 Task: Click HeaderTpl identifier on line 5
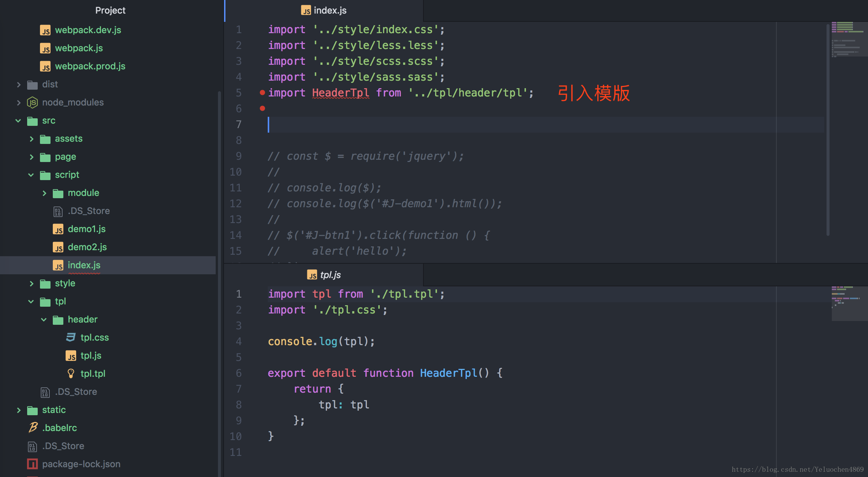[340, 93]
